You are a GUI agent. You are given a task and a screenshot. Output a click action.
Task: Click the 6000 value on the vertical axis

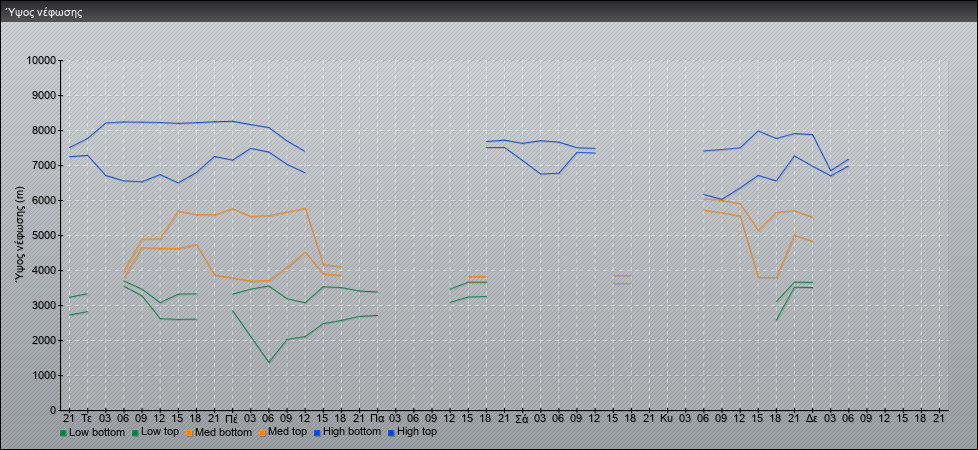pyautogui.click(x=44, y=200)
